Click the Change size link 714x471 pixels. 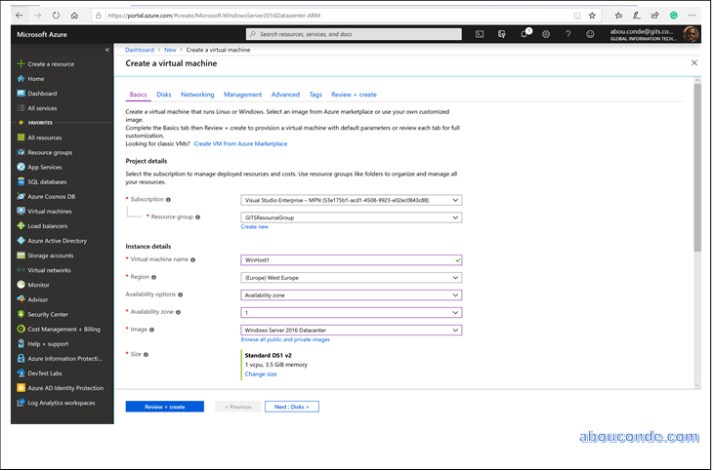[260, 374]
